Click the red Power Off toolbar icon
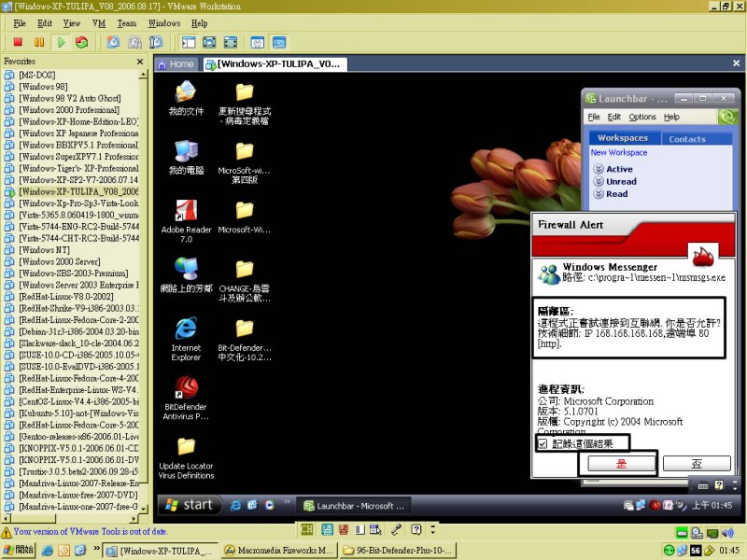This screenshot has width=747, height=560. pos(18,42)
